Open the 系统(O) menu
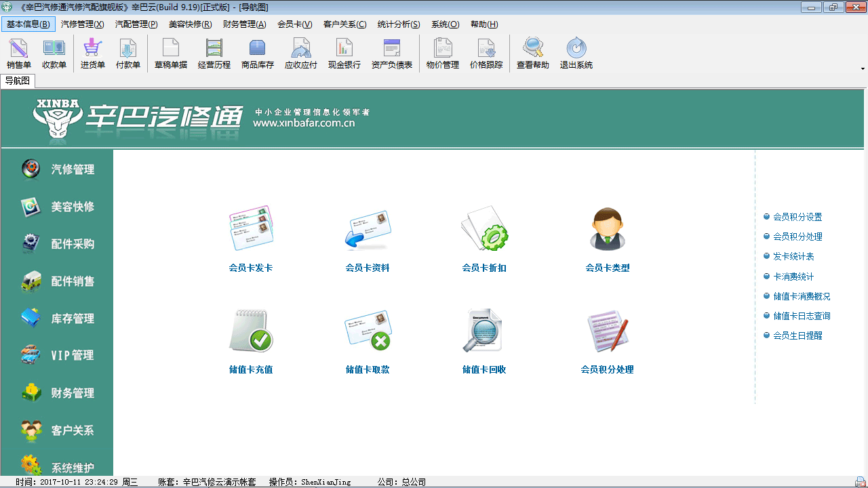The image size is (868, 488). [445, 24]
